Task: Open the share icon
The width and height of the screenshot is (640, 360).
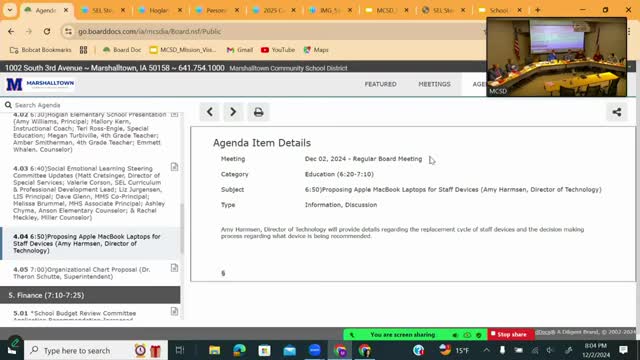Action: [617, 112]
